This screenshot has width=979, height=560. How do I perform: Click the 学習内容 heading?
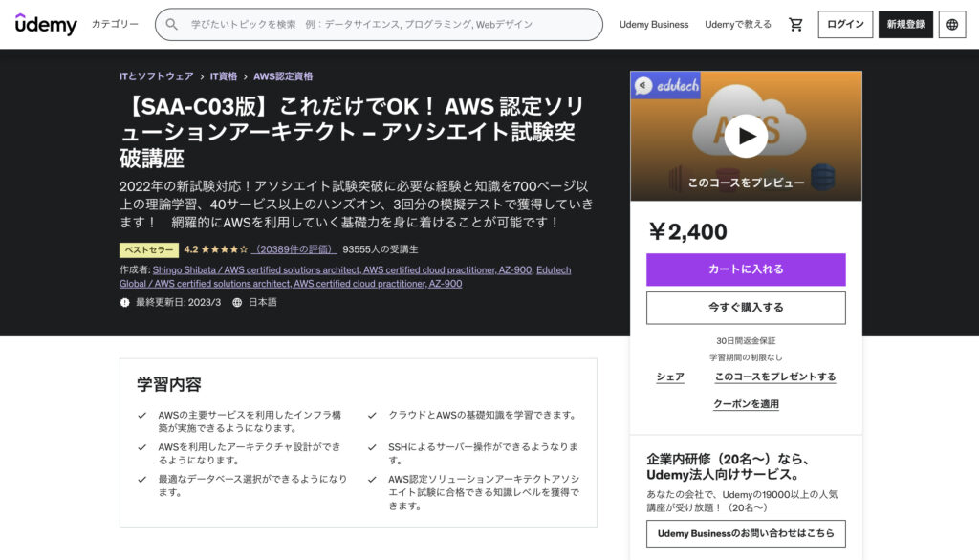[169, 384]
